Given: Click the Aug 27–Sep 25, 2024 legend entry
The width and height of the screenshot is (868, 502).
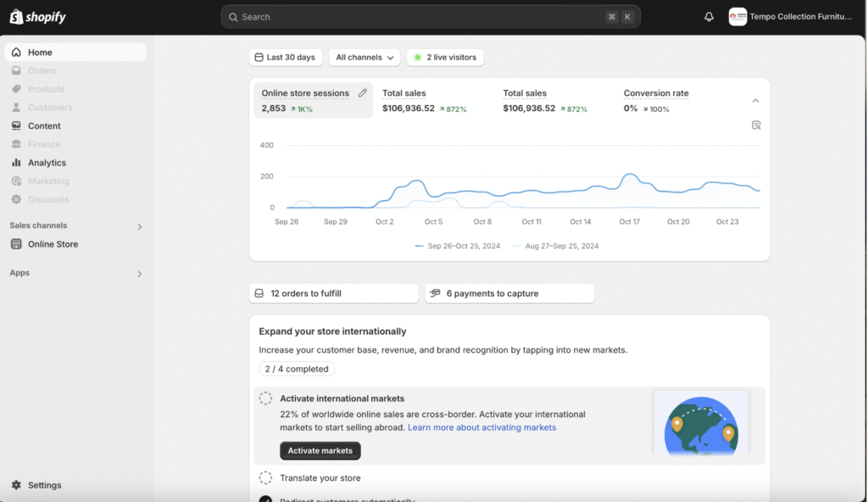Looking at the screenshot, I should tap(555, 246).
